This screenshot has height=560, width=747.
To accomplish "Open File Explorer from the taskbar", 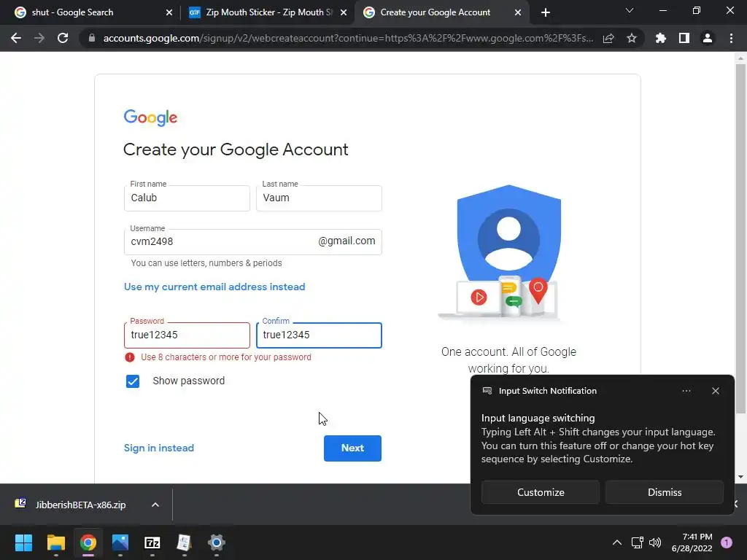I will (55, 542).
